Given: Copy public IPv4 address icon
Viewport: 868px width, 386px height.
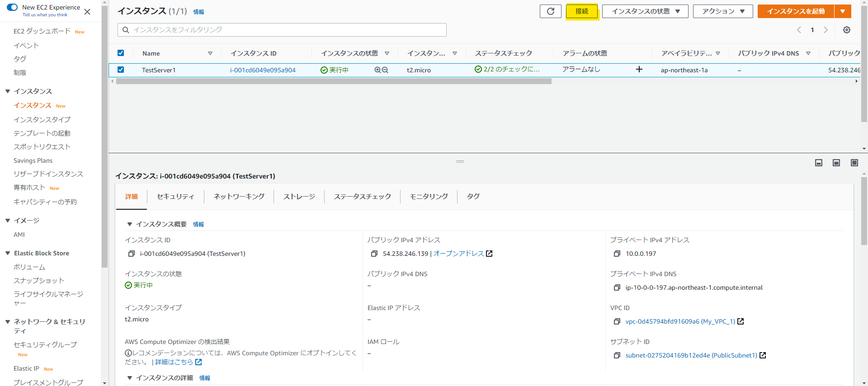Looking at the screenshot, I should click(x=374, y=254).
